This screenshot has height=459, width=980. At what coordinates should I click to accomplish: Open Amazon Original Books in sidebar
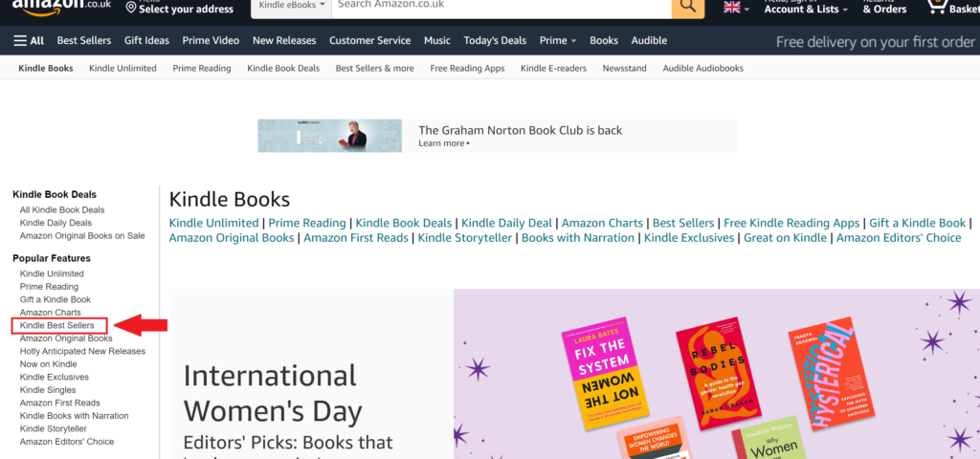tap(66, 339)
